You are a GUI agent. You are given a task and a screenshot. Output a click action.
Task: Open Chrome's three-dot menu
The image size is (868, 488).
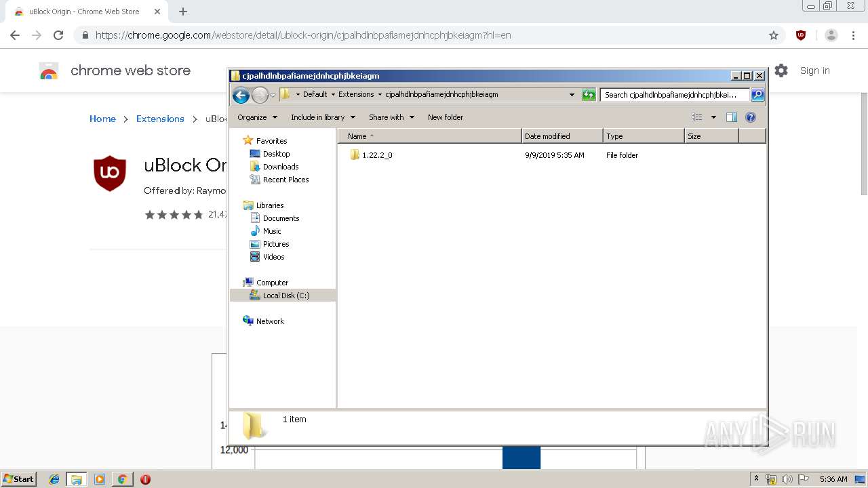(853, 35)
